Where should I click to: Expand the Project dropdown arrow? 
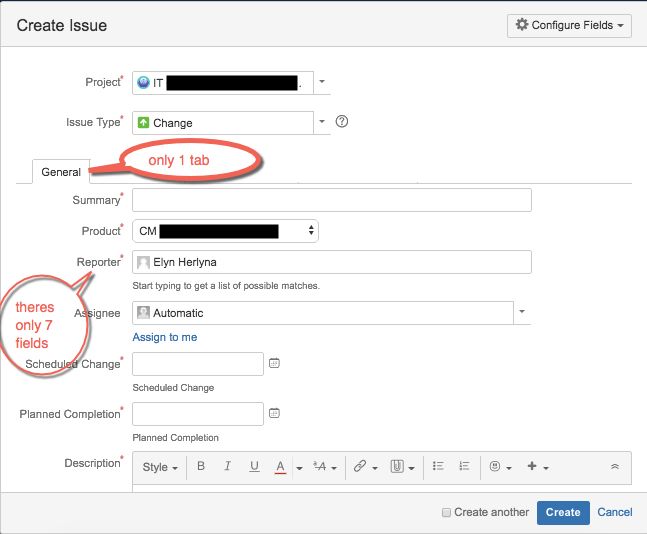(x=322, y=82)
